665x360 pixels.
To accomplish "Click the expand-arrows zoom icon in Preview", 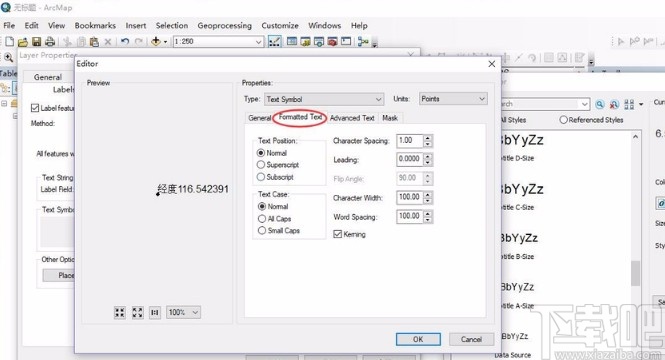I will [137, 313].
